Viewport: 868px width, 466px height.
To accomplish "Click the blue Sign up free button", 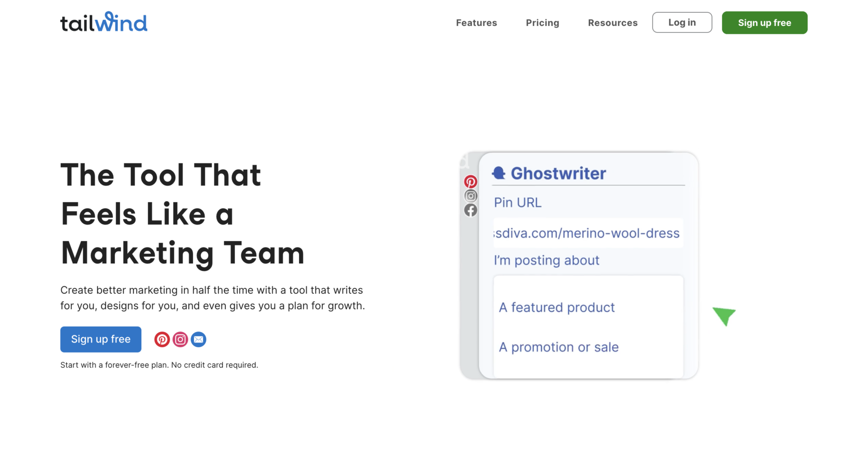I will click(101, 340).
